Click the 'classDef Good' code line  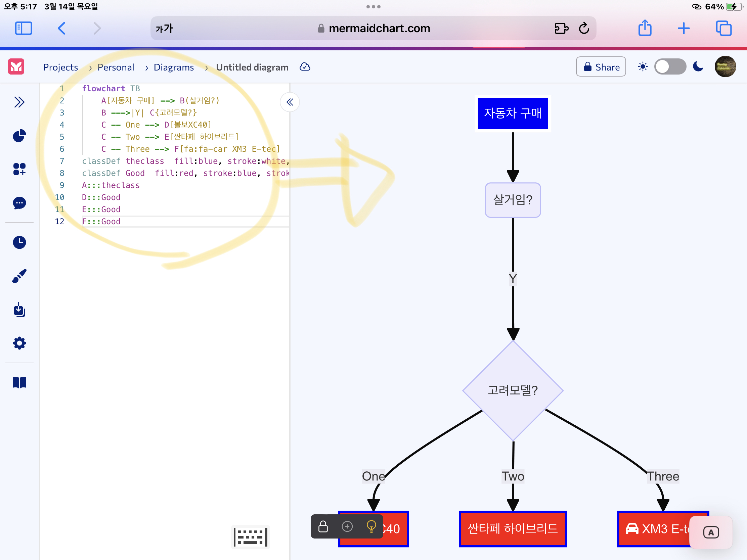(185, 173)
